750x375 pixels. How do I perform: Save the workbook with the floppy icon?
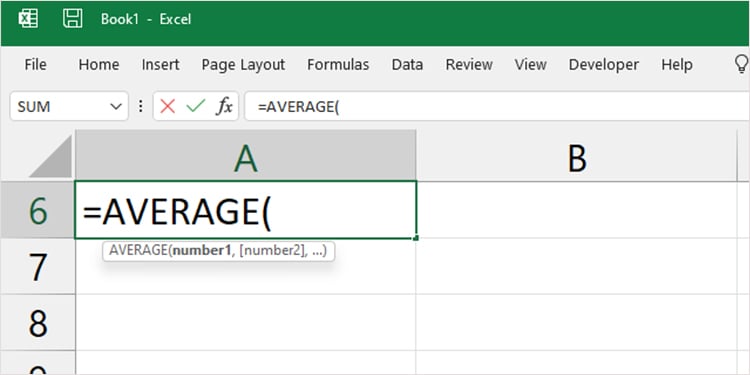point(73,19)
